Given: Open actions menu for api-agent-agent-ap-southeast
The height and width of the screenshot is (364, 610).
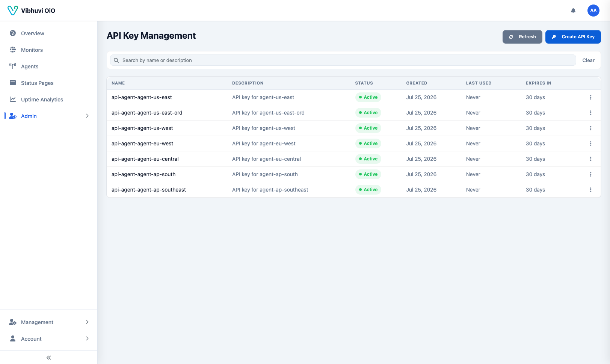Looking at the screenshot, I should 590,190.
